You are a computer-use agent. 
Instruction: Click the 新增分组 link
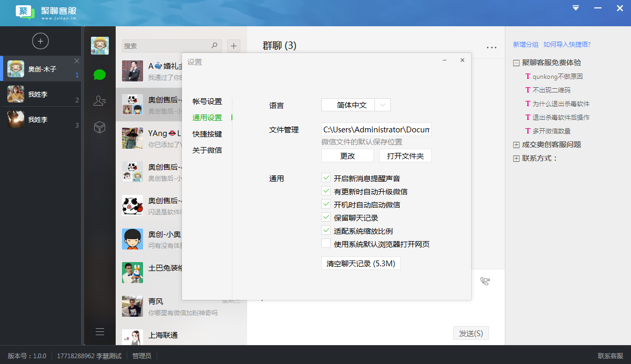pos(526,45)
